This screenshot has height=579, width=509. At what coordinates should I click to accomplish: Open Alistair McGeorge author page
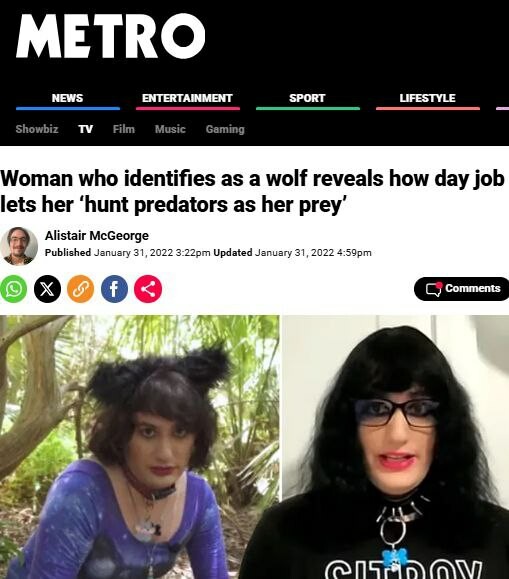tap(97, 235)
